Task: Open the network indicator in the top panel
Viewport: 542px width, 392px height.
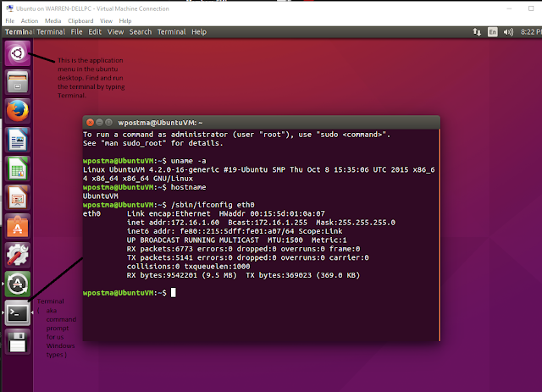Action: [477, 32]
